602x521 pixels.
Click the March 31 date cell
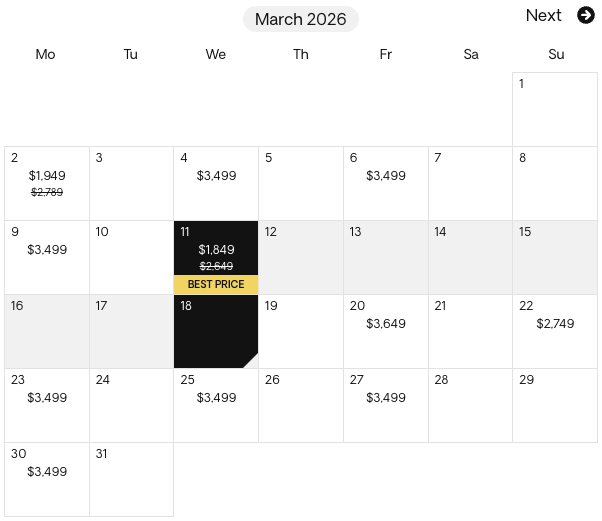(131, 480)
